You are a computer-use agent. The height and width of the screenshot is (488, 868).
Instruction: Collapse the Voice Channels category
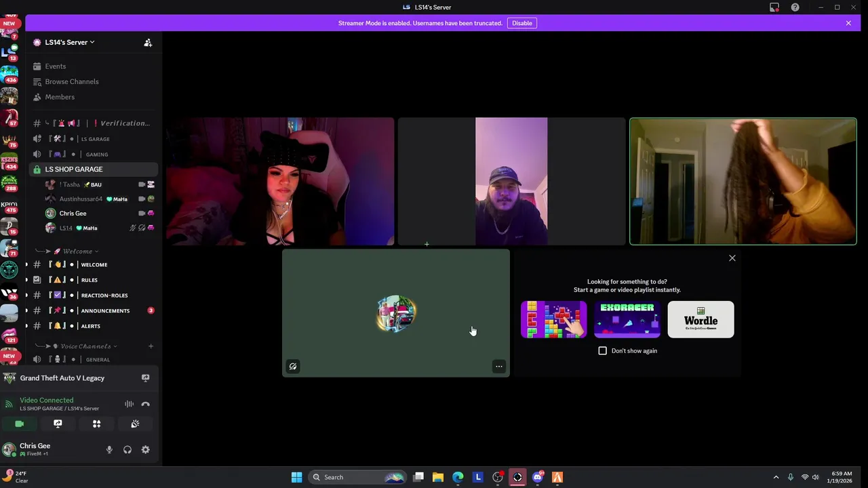point(85,346)
